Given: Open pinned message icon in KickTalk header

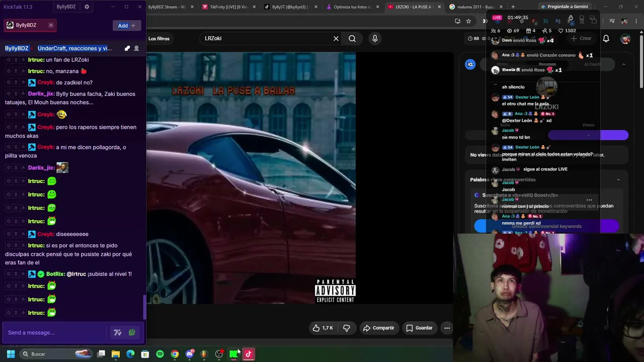Looking at the screenshot, I should click(x=127, y=48).
